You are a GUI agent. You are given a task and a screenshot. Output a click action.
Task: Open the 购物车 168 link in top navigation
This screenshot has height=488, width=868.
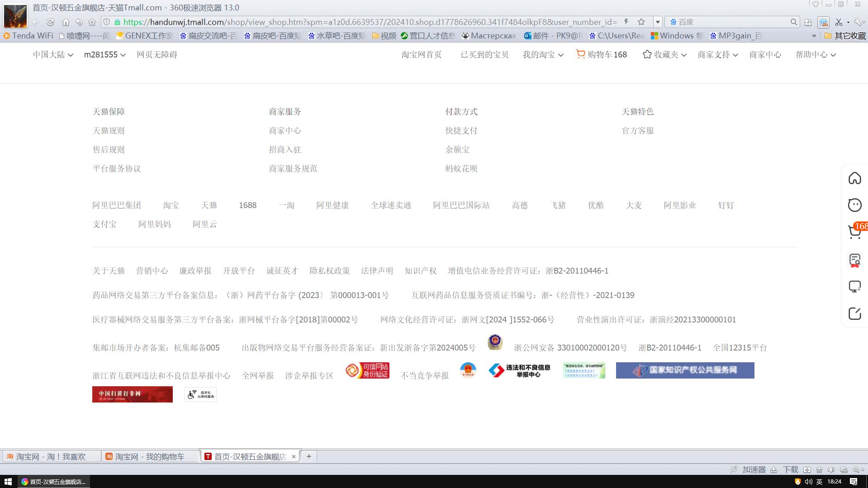coord(602,55)
